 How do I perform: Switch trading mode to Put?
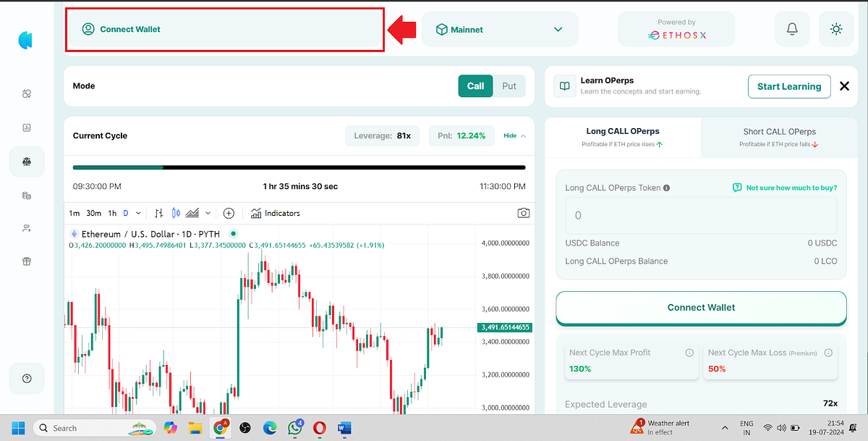coord(509,85)
